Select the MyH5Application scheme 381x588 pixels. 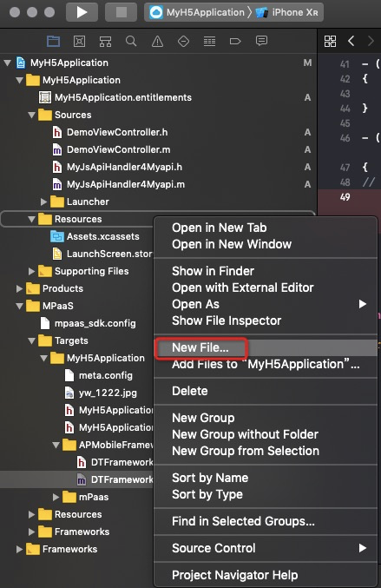pyautogui.click(x=197, y=12)
